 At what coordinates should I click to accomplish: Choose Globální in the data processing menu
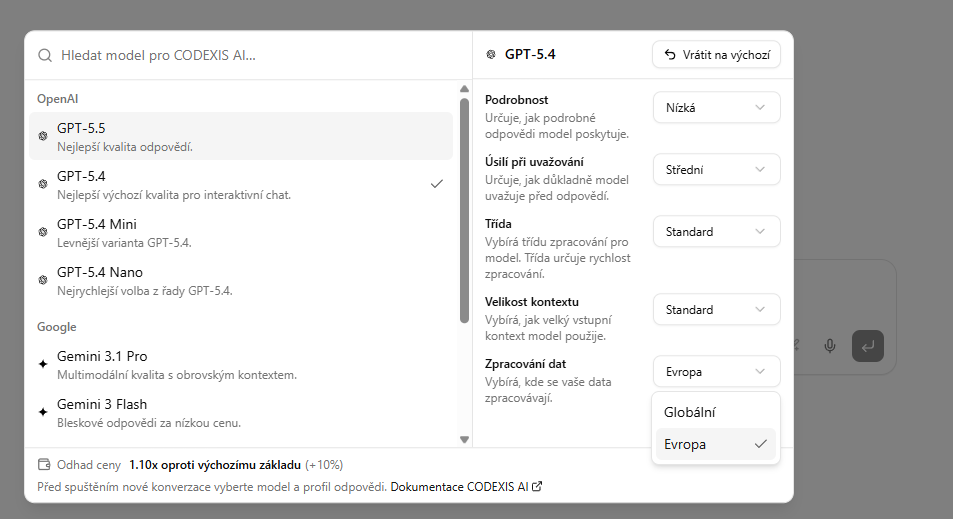716,412
